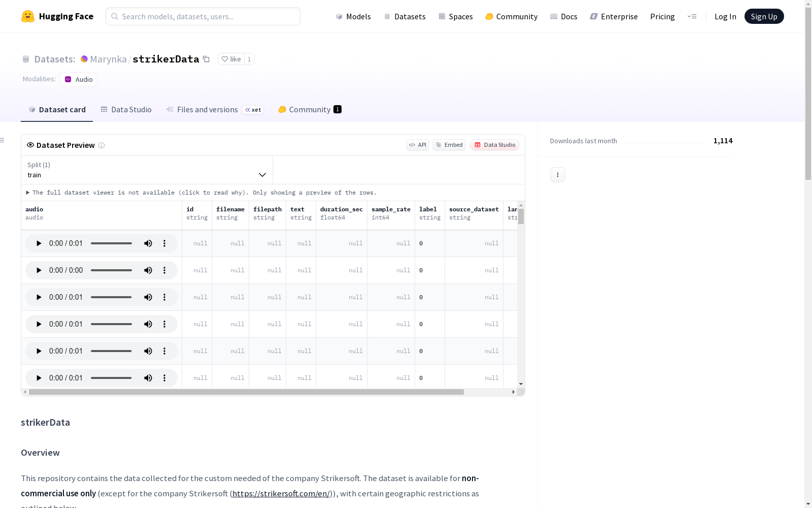This screenshot has width=812, height=508.
Task: Mute the fifth row's audio player
Action: (x=148, y=351)
